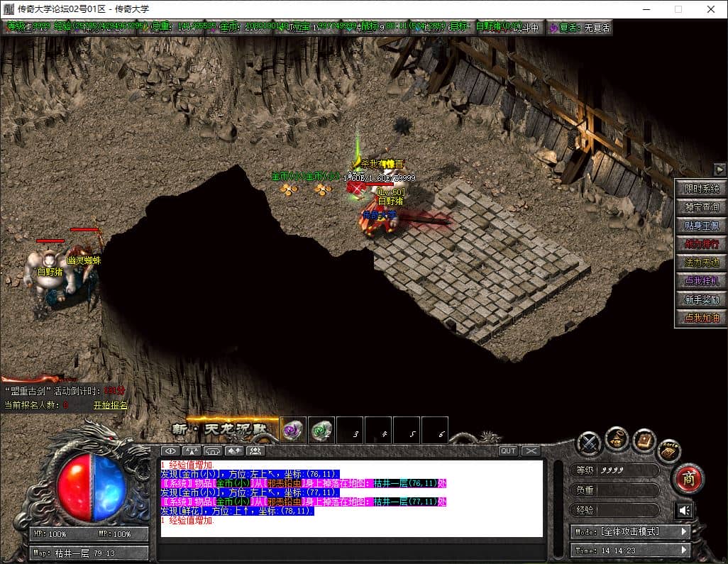The image size is (728, 564).
Task: Toggle the eye view chat button
Action: tap(170, 450)
